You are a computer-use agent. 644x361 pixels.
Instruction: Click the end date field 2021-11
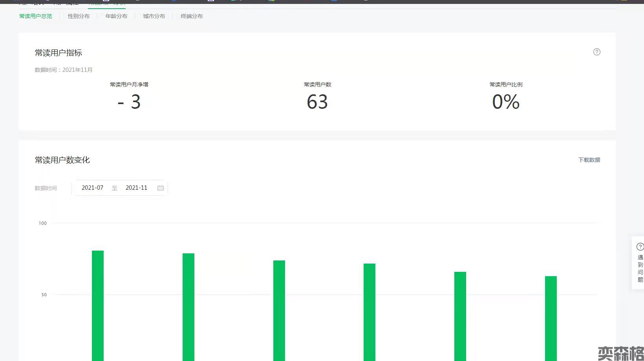tap(136, 188)
